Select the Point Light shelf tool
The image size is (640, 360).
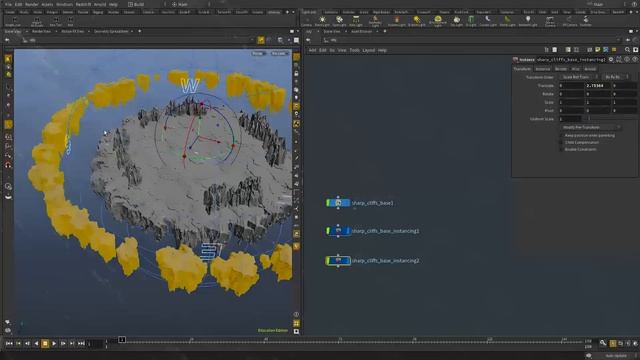pyautogui.click(x=322, y=21)
